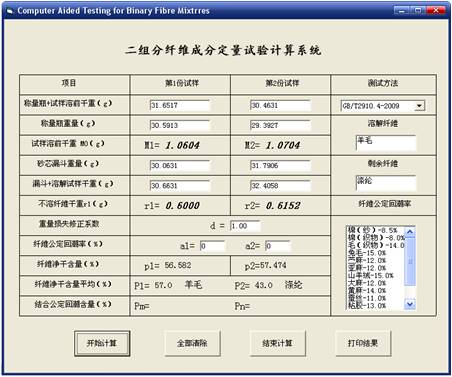Screen dimensions: 452x377
Task: Edit sample 1 field showing 31.6517
Action: click(x=180, y=105)
